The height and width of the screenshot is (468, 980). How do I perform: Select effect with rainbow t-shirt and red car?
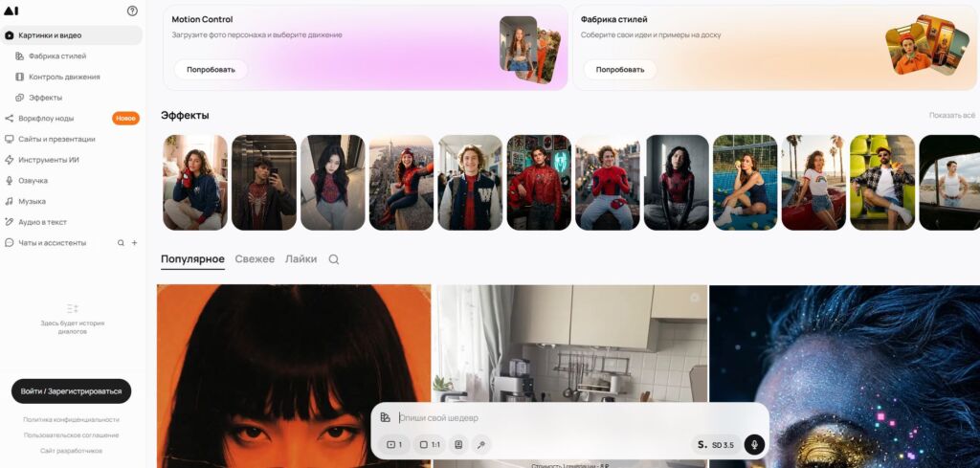tap(813, 183)
